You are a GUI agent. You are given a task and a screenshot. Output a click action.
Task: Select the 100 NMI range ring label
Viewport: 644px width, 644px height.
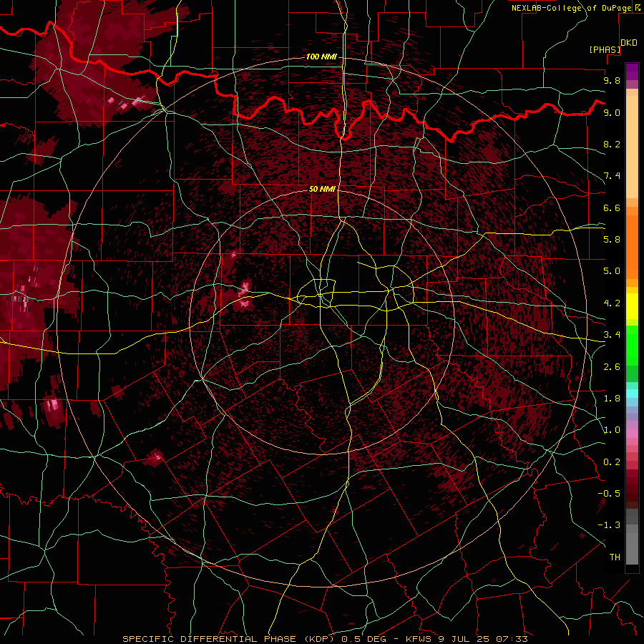click(321, 57)
